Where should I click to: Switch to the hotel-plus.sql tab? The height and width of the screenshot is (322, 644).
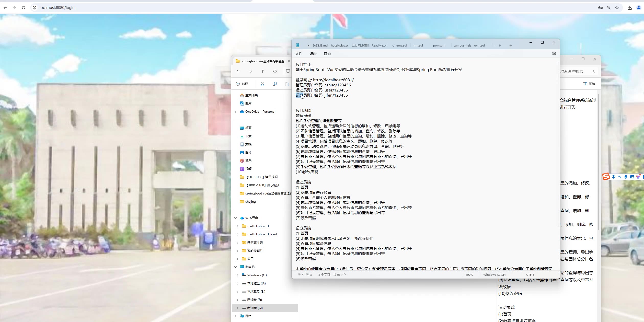(339, 45)
